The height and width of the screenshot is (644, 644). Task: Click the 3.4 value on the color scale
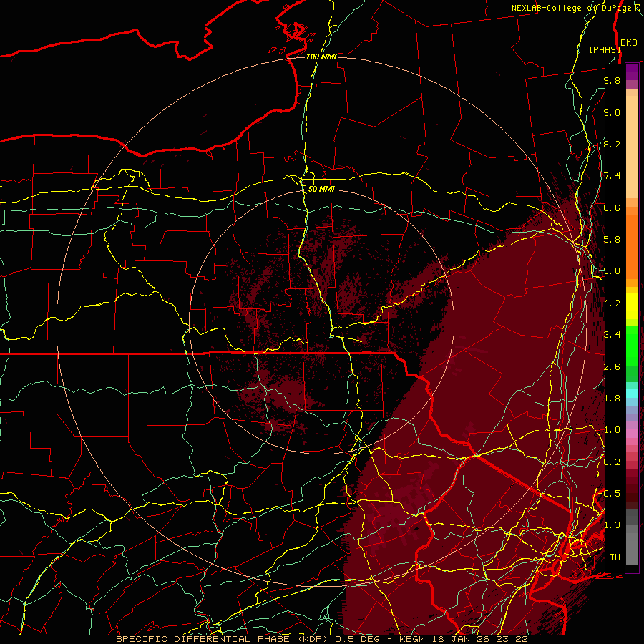[x=612, y=335]
